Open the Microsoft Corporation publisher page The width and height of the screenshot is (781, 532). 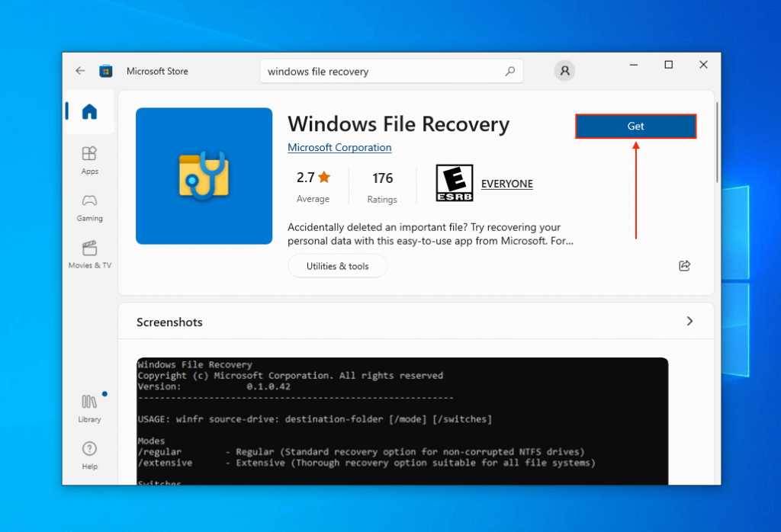339,147
